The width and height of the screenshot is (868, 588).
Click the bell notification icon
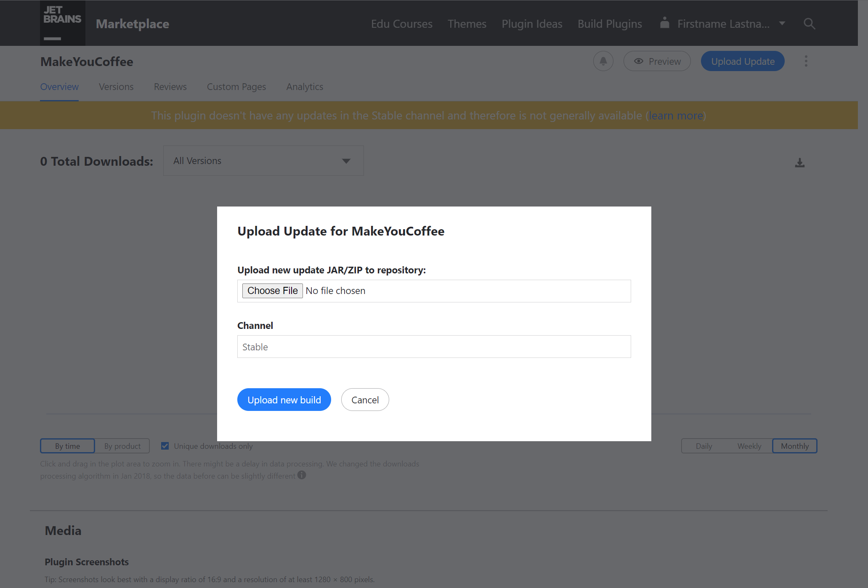click(603, 61)
